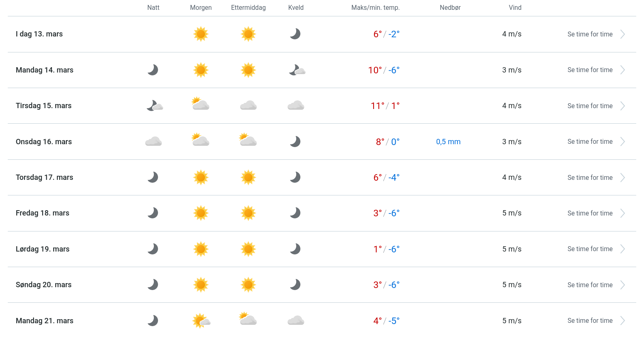
Task: Click Onsdag 16. mars night cloud icon
Action: [153, 142]
